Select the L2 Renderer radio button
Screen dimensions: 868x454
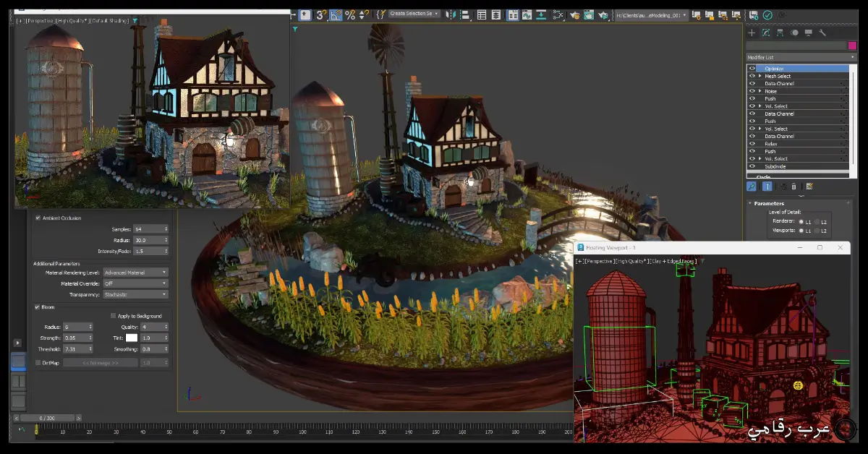click(x=817, y=221)
